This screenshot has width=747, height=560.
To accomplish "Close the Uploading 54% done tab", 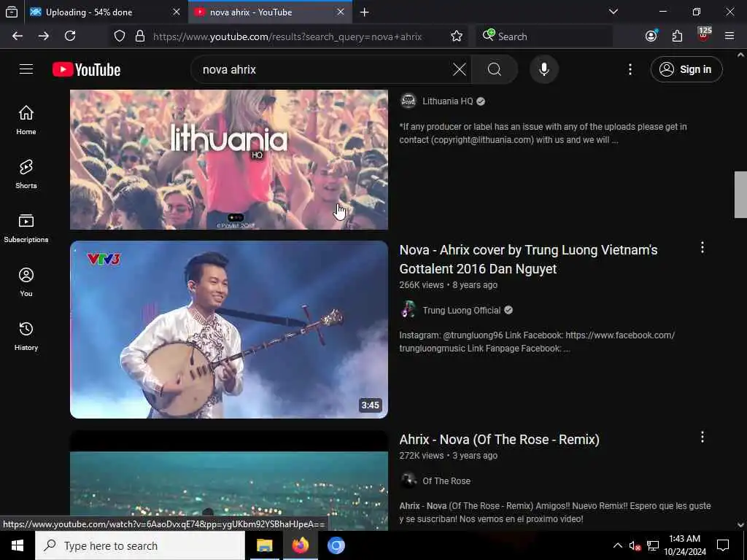I will click(x=177, y=12).
